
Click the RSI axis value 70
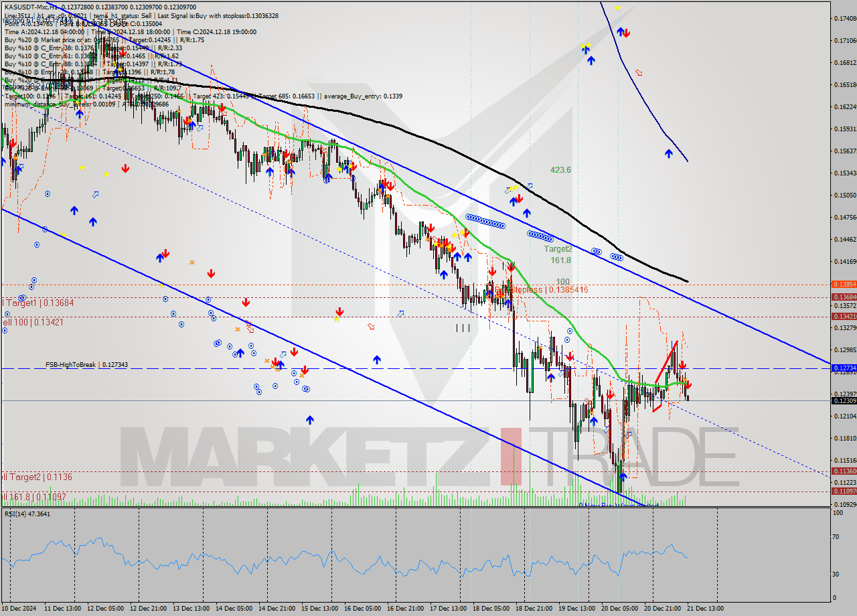tap(836, 537)
